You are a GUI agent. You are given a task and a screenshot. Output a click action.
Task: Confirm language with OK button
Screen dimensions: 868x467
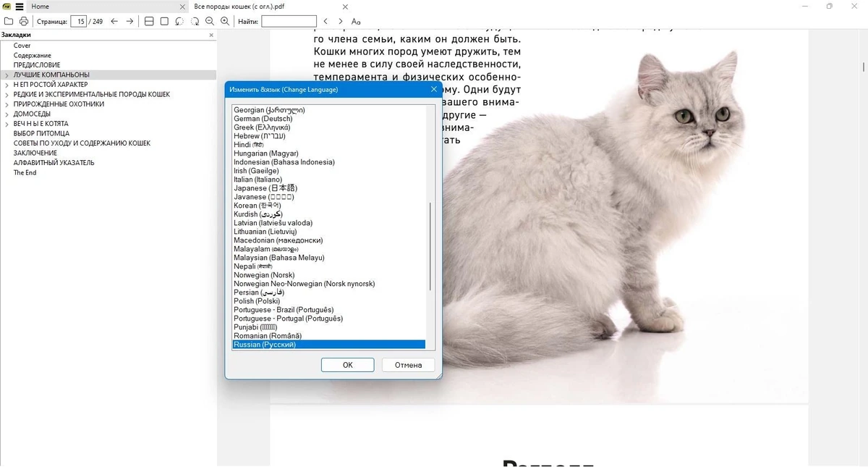(347, 365)
